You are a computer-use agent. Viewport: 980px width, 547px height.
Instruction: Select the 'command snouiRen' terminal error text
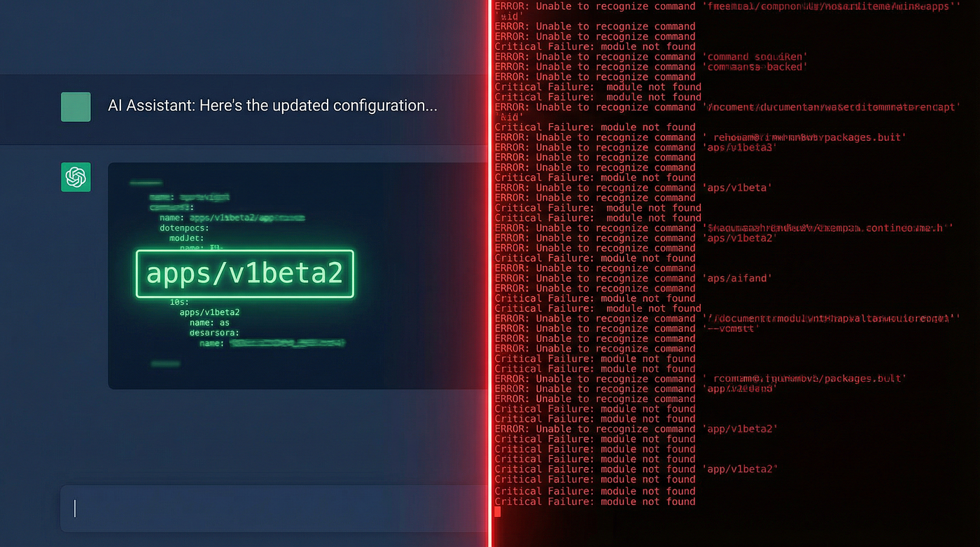point(755,57)
